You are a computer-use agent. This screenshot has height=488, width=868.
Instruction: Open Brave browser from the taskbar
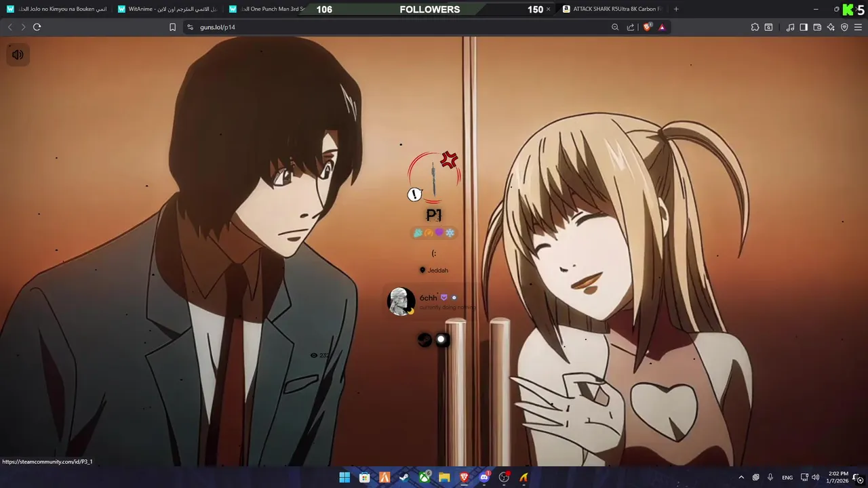tap(465, 477)
